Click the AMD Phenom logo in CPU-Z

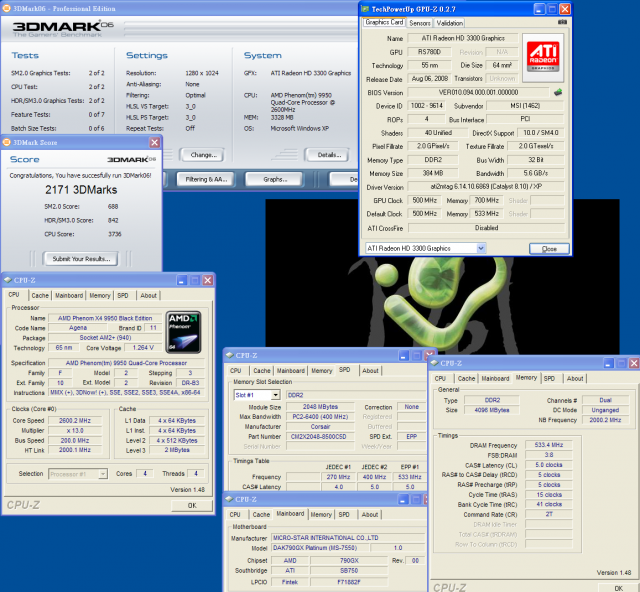(184, 332)
